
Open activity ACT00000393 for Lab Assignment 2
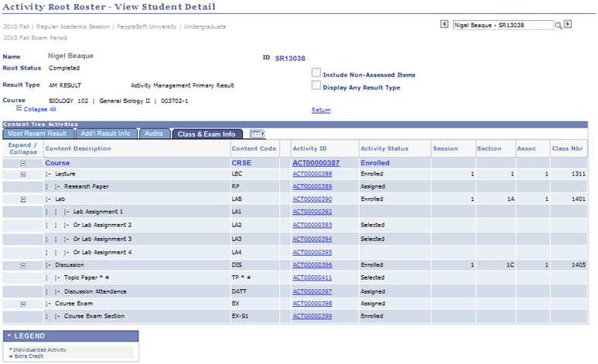pos(312,225)
